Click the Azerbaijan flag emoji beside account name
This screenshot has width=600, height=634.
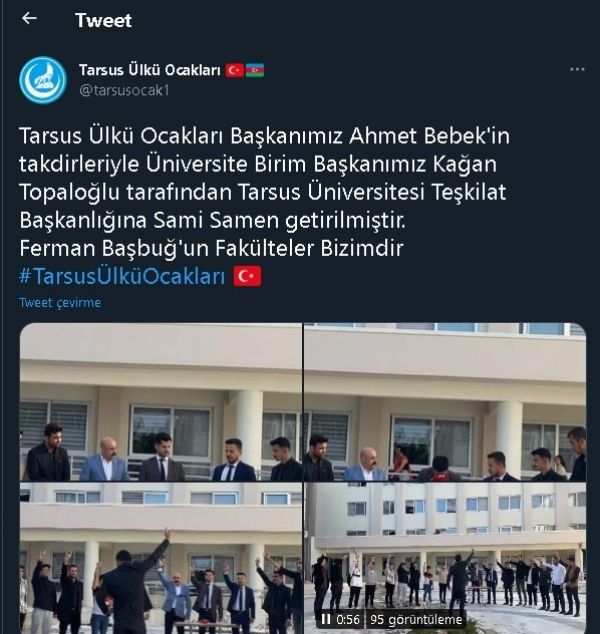[255, 70]
